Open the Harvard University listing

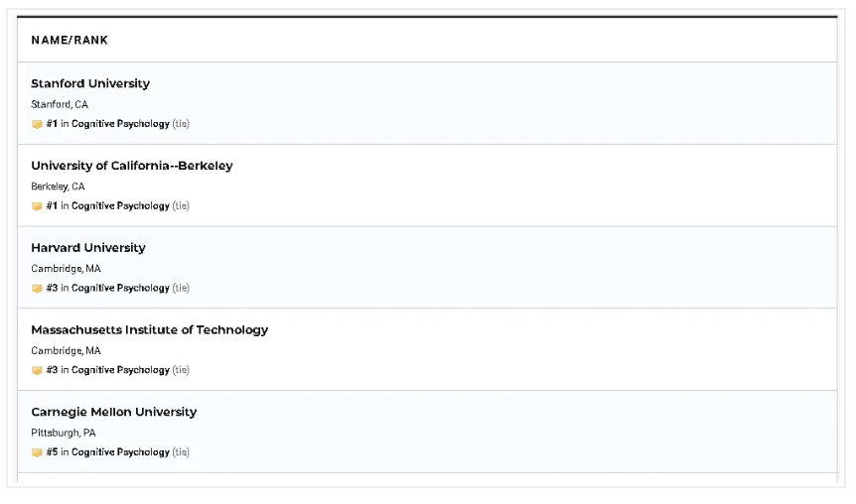88,248
